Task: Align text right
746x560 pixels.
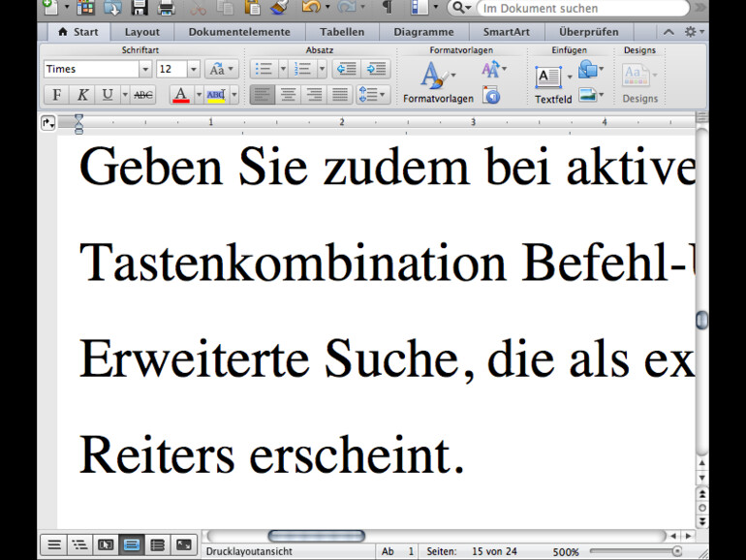Action: pos(314,95)
